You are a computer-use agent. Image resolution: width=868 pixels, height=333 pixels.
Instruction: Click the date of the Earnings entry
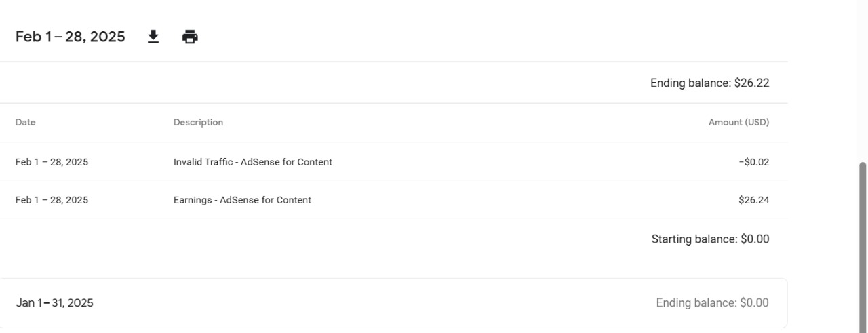[52, 200]
